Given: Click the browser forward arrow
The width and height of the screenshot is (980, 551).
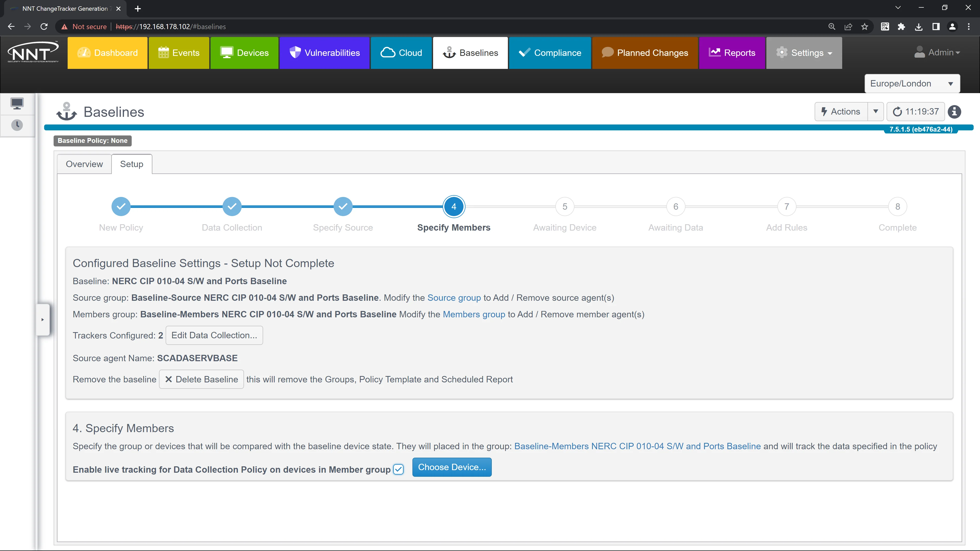Looking at the screenshot, I should pos(27,27).
